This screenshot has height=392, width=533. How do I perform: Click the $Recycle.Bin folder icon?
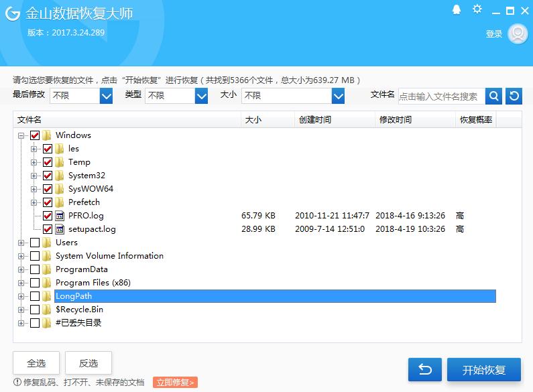pos(46,310)
